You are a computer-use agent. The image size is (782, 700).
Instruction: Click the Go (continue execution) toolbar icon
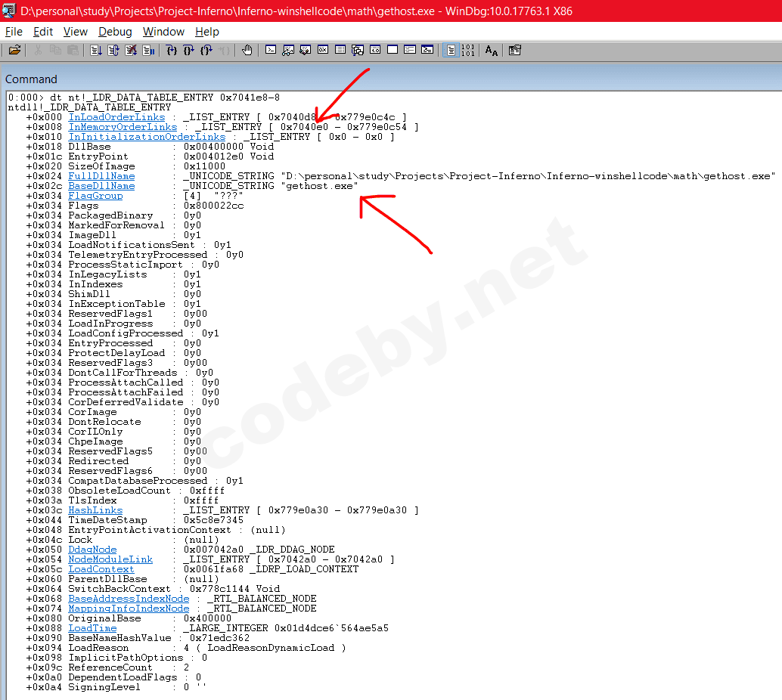click(x=96, y=51)
